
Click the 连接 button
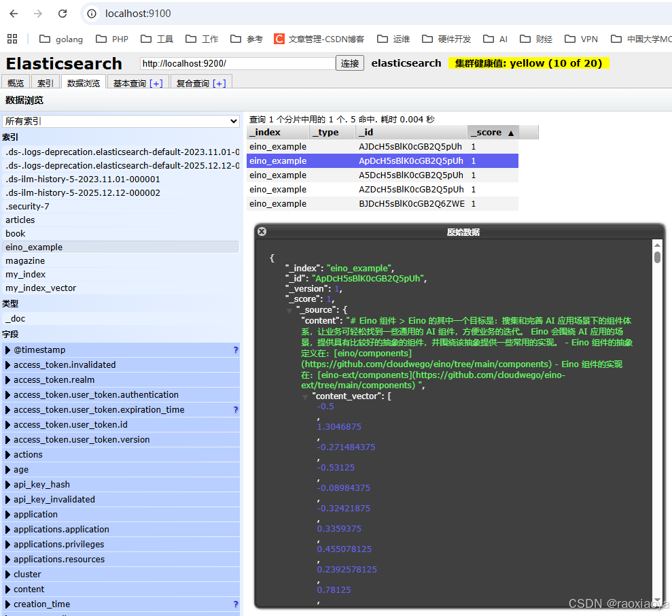pyautogui.click(x=350, y=63)
